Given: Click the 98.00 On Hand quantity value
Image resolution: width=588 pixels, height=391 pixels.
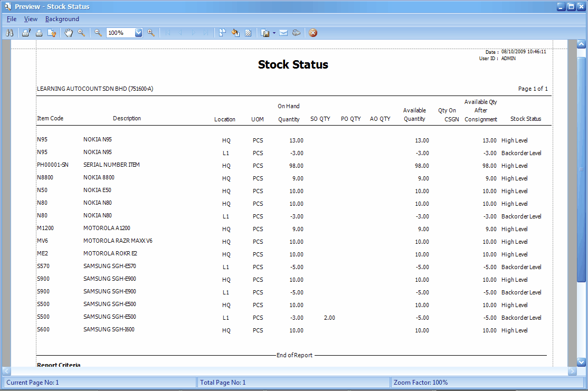Looking at the screenshot, I should click(296, 166).
